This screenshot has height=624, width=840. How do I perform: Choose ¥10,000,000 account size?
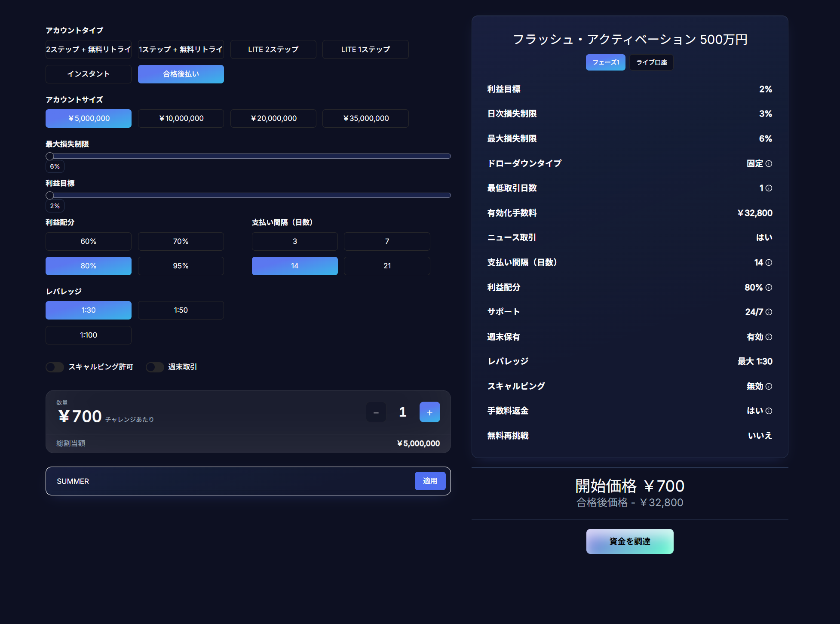(x=181, y=118)
